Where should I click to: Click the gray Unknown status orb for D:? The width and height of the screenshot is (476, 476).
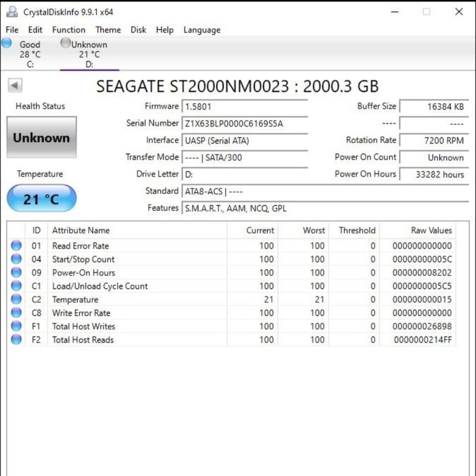tap(65, 43)
